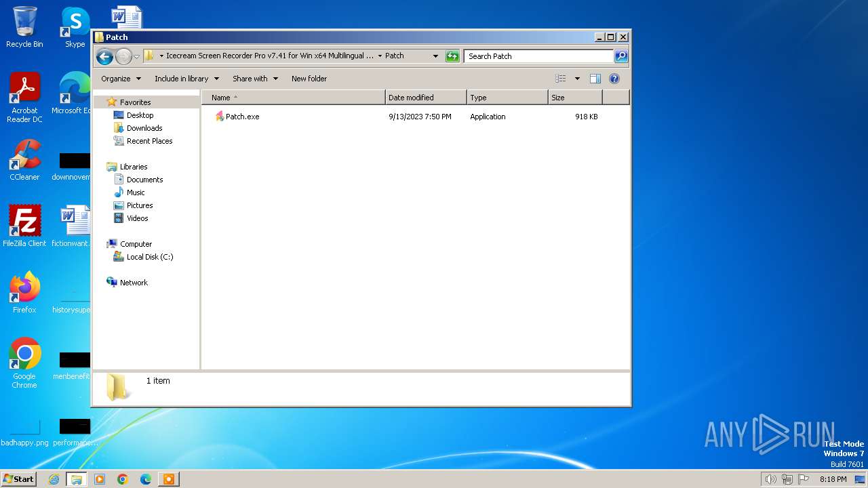The width and height of the screenshot is (868, 488).
Task: Go back with the Explorer Back arrow
Action: 104,56
